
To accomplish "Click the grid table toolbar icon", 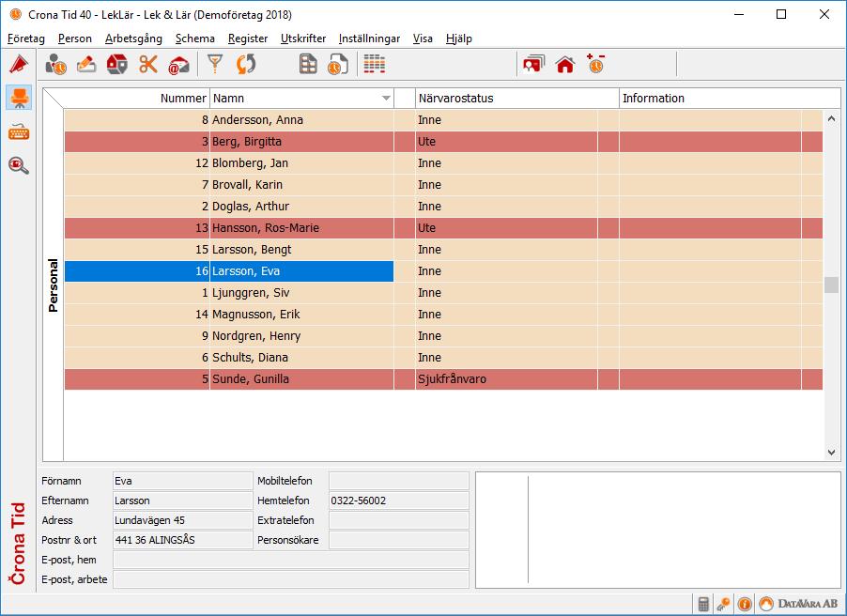I will 308,64.
